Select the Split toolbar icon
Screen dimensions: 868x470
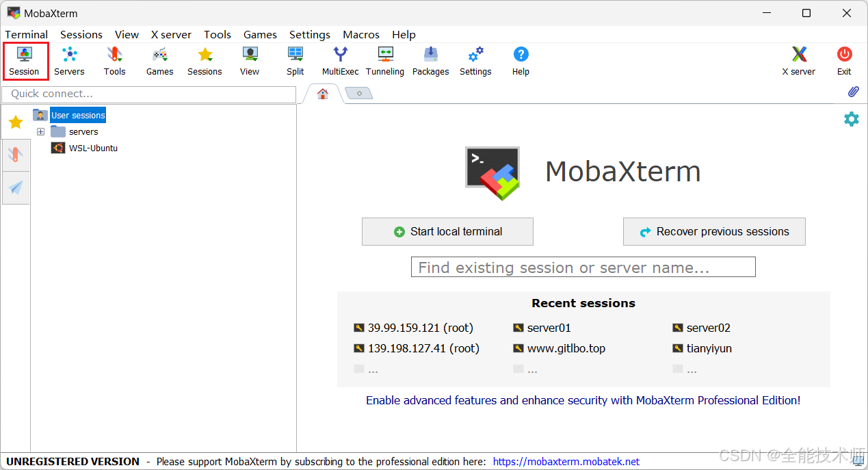pos(295,61)
